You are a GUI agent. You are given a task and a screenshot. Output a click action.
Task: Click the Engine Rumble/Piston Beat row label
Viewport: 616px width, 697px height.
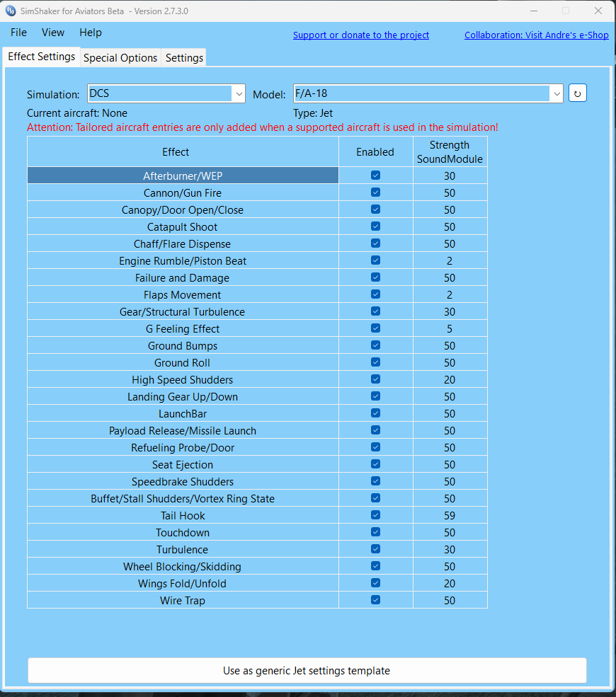[183, 261]
